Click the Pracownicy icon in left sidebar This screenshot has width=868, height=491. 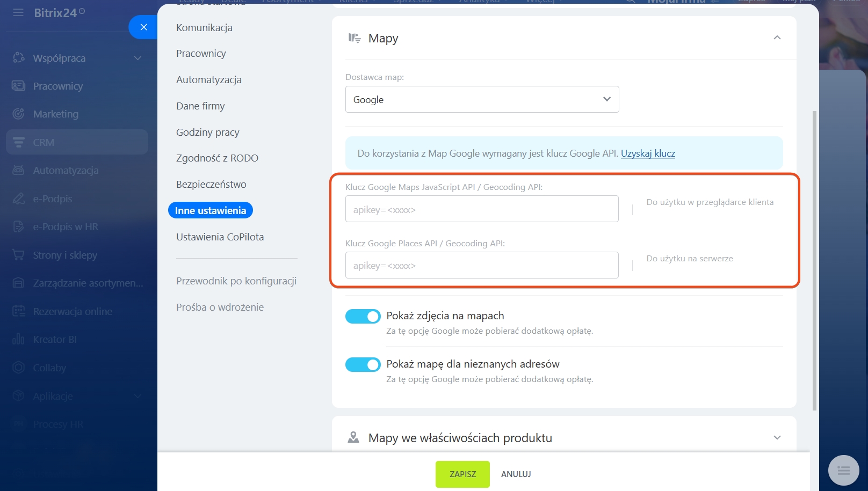click(x=19, y=86)
